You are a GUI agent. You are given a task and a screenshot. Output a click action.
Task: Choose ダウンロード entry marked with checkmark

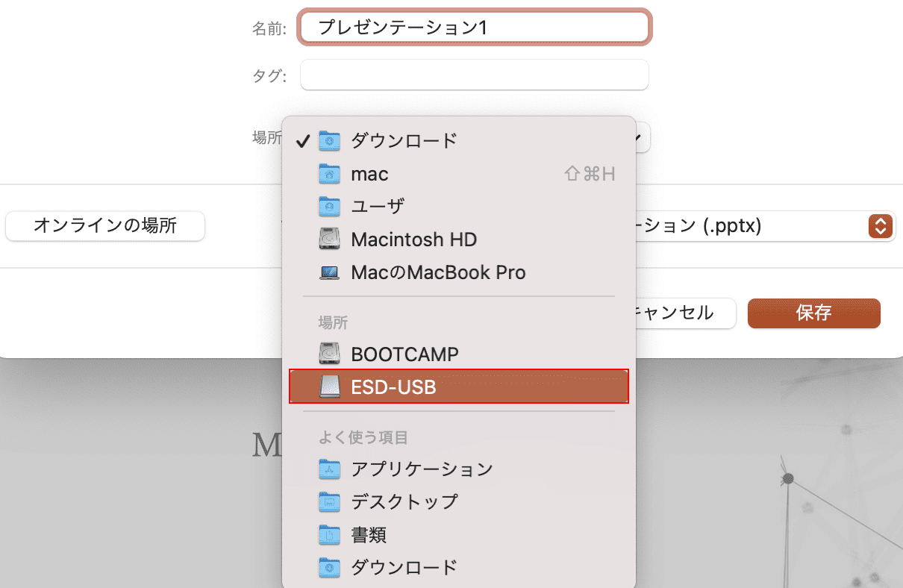click(458, 140)
